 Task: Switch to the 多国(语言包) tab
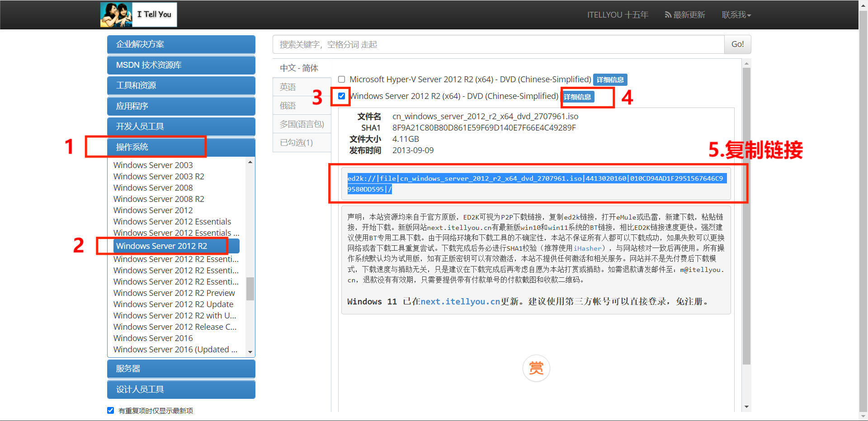[x=302, y=124]
